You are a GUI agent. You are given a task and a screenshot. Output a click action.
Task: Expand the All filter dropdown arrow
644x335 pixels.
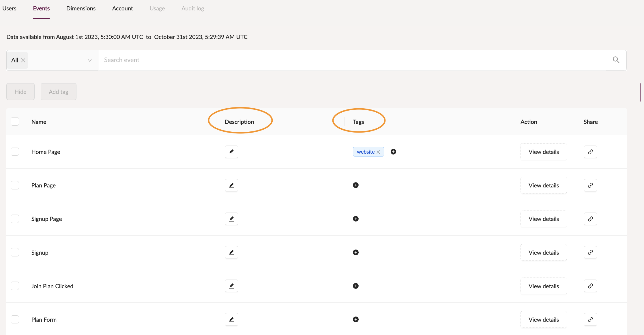pyautogui.click(x=89, y=60)
